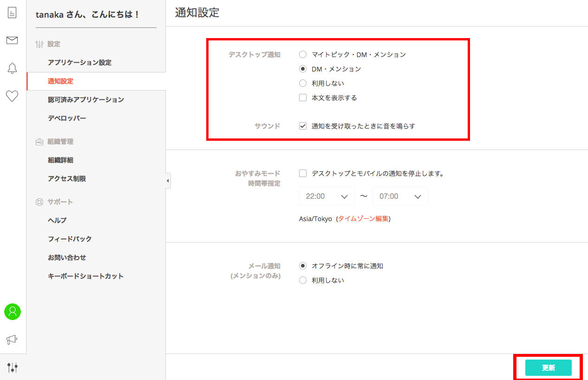Click the タイムゾーン編集 link
The height and width of the screenshot is (380, 588).
pos(363,219)
